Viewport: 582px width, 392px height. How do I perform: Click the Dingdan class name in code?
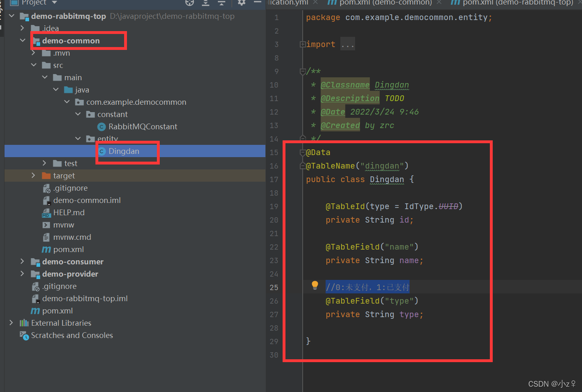coord(387,180)
